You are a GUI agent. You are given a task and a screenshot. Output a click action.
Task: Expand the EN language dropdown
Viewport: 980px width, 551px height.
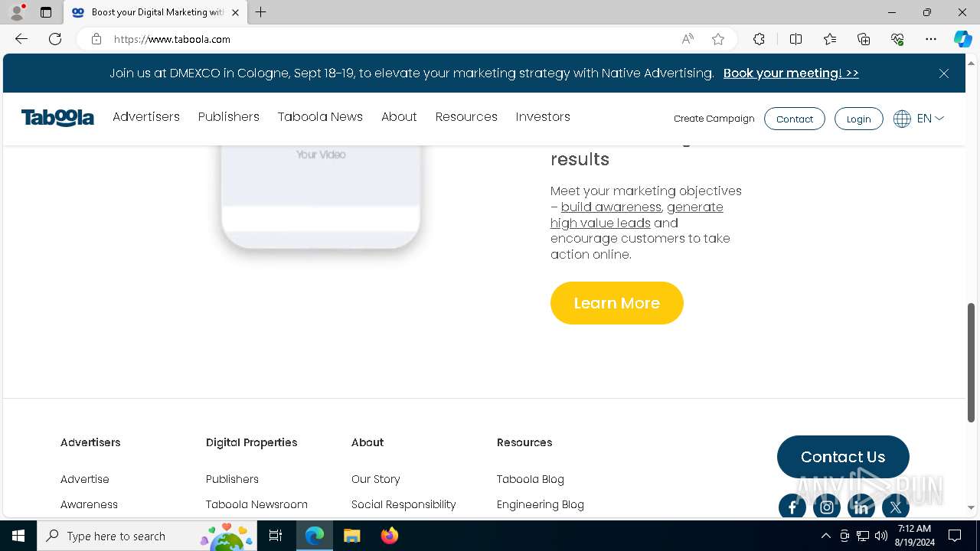tap(930, 119)
